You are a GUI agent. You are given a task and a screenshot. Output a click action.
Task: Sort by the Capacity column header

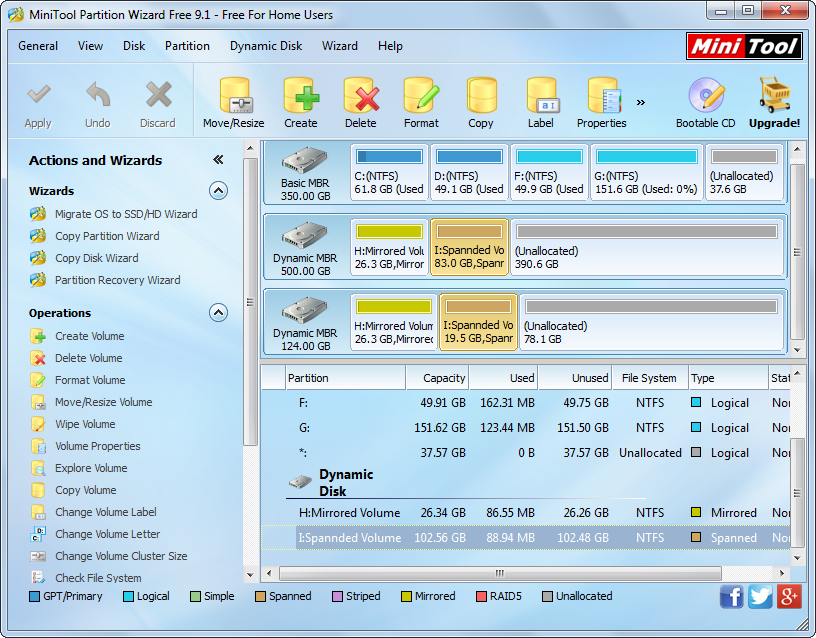pyautogui.click(x=438, y=378)
